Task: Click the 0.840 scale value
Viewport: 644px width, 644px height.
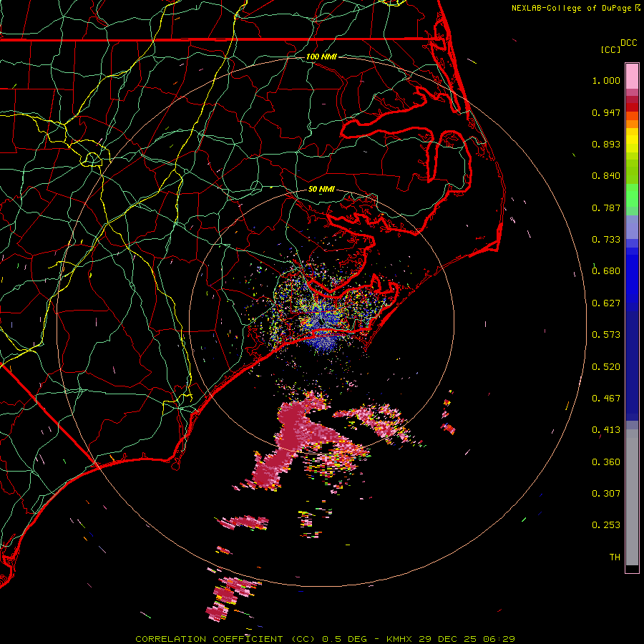Action: pos(606,176)
